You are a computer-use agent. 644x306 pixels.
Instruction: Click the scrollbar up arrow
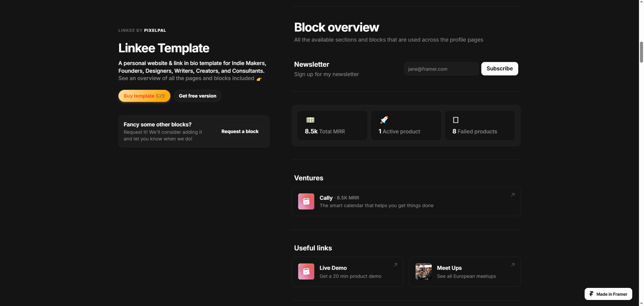click(641, 2)
